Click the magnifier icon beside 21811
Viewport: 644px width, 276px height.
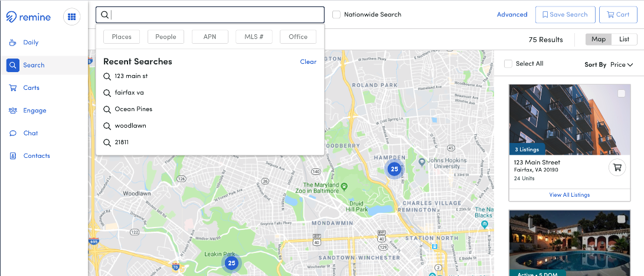point(107,142)
